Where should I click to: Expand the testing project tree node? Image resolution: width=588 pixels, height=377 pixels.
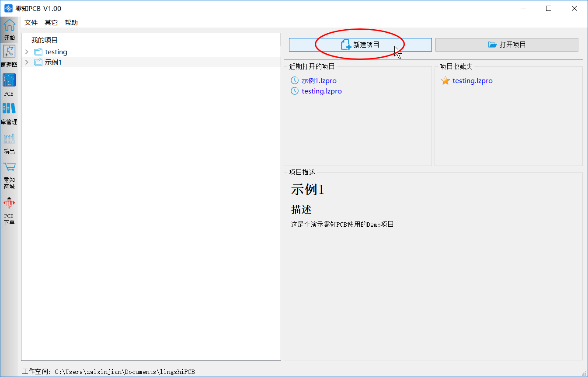pos(27,52)
